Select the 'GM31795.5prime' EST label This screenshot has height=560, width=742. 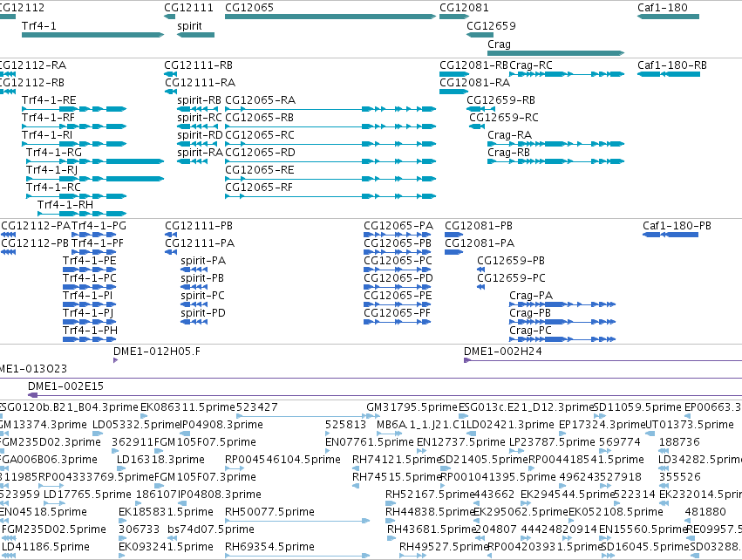[412, 407]
